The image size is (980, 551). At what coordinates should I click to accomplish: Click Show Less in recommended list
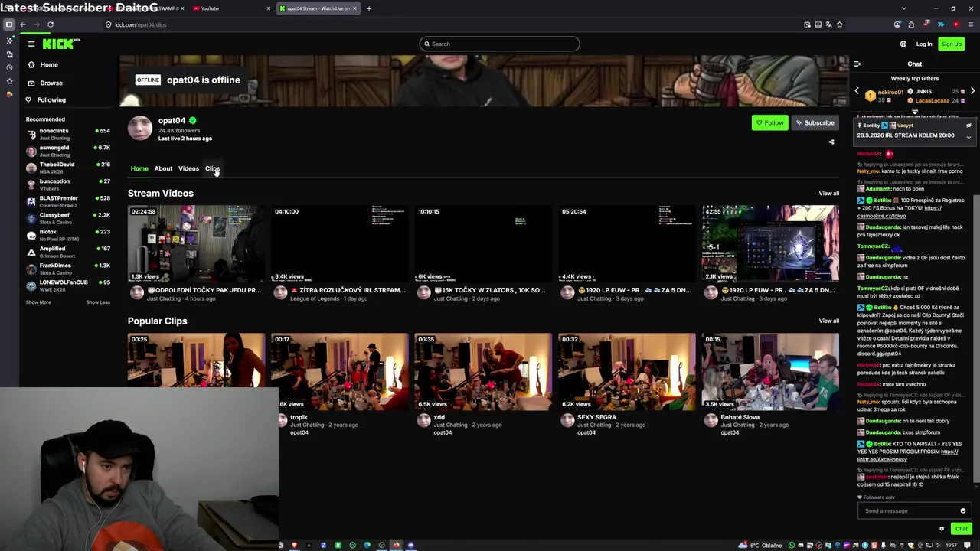point(98,302)
